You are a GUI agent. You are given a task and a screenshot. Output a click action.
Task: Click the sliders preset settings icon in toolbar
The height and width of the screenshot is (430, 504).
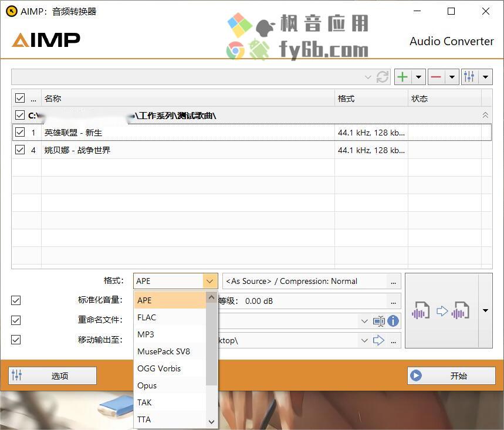(469, 77)
